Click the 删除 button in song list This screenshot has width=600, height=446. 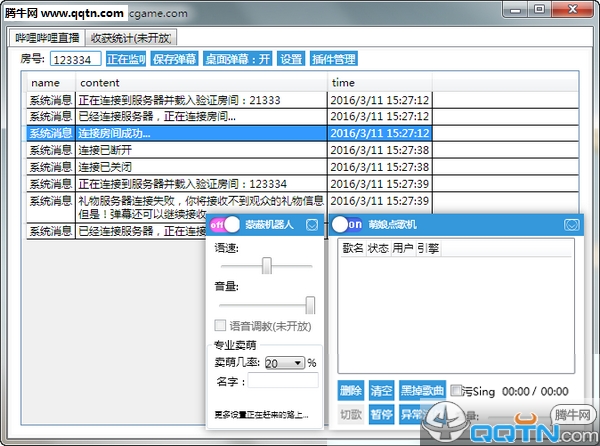[x=350, y=390]
